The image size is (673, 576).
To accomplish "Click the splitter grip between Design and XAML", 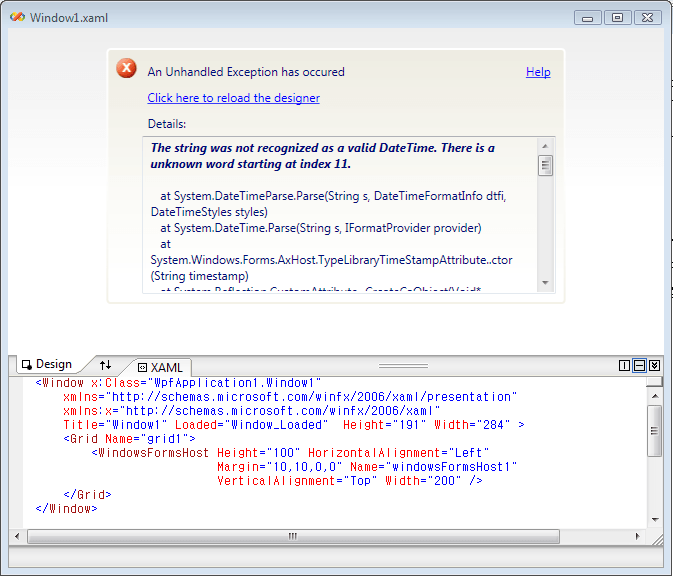I will pyautogui.click(x=403, y=366).
